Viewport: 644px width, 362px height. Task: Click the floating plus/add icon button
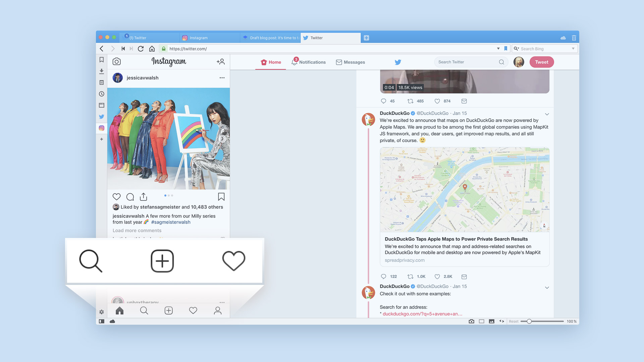(x=161, y=261)
